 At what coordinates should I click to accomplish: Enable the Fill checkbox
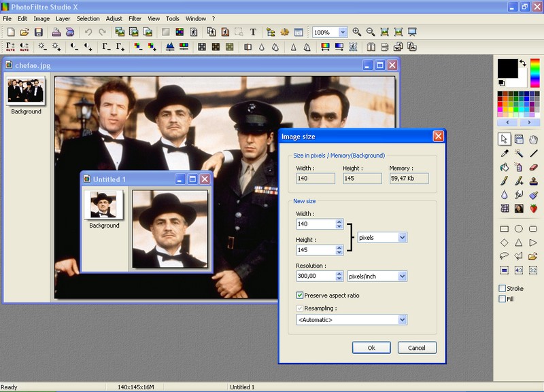[502, 299]
